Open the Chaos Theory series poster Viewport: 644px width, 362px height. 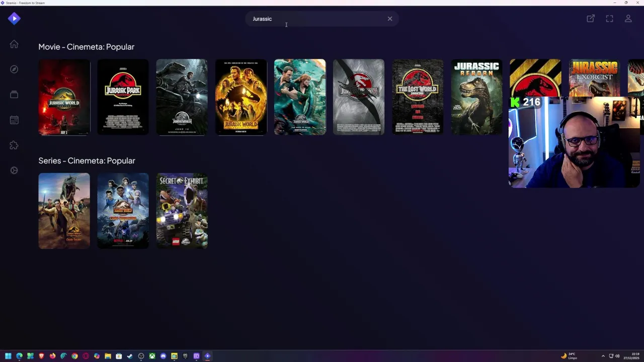tap(64, 211)
